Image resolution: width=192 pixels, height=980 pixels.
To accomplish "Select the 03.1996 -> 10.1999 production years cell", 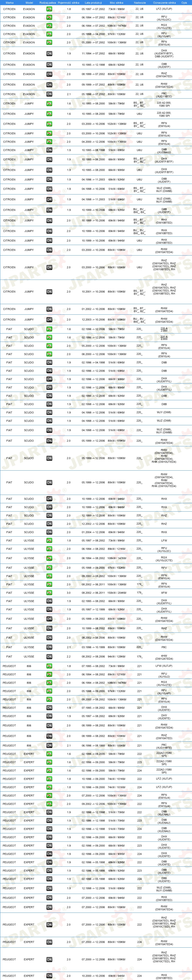I will (93, 647).
